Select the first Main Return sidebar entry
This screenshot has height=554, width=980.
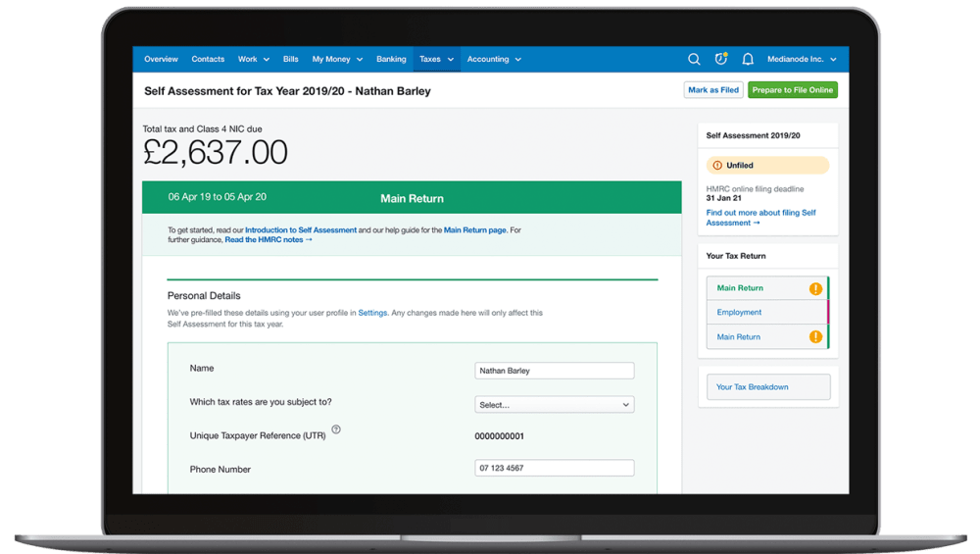click(767, 288)
